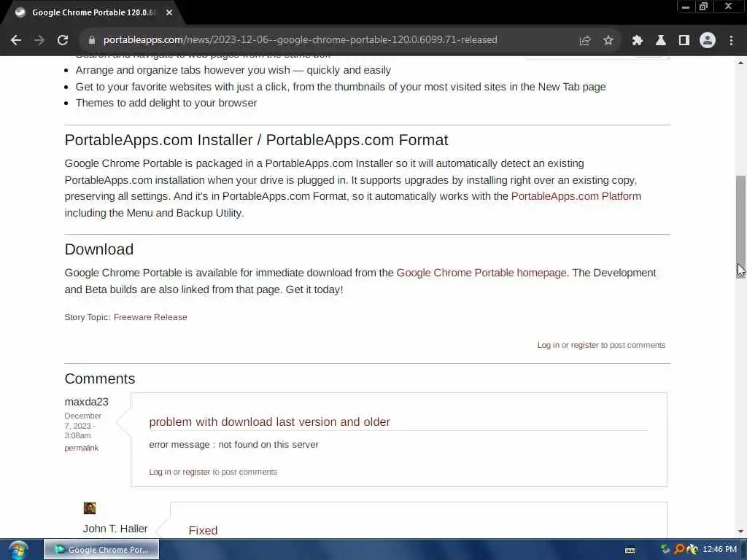Bookmark this page with the star
The height and width of the screenshot is (560, 747).
pos(608,41)
